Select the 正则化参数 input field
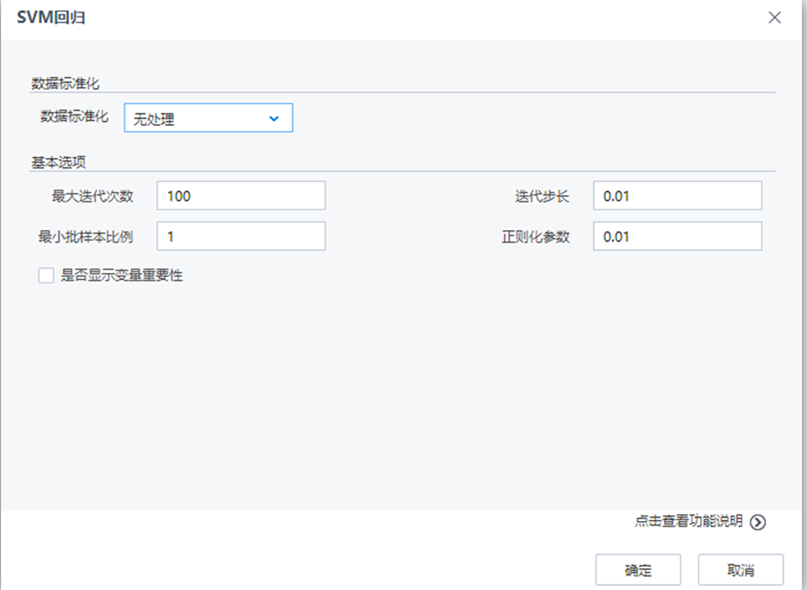This screenshot has height=590, width=807. point(677,236)
